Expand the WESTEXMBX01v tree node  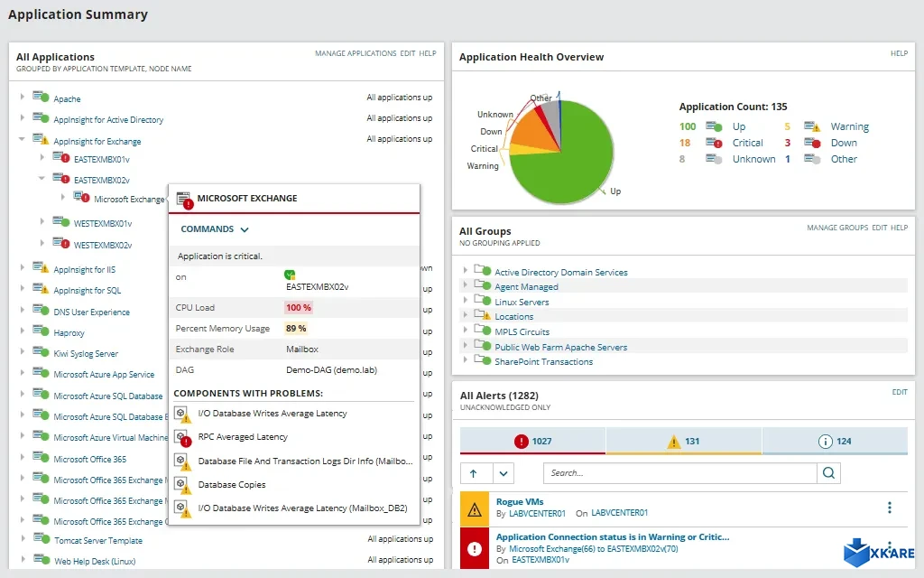[x=42, y=221]
